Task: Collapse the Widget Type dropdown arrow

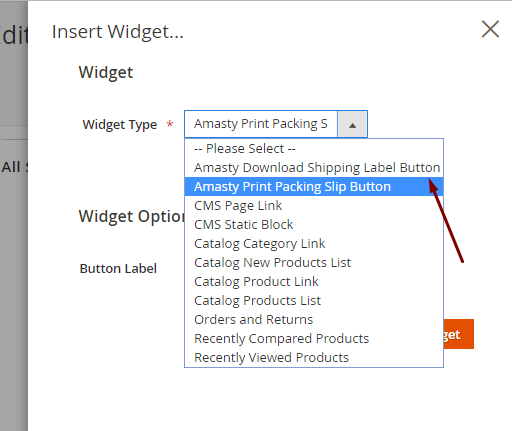Action: point(352,124)
